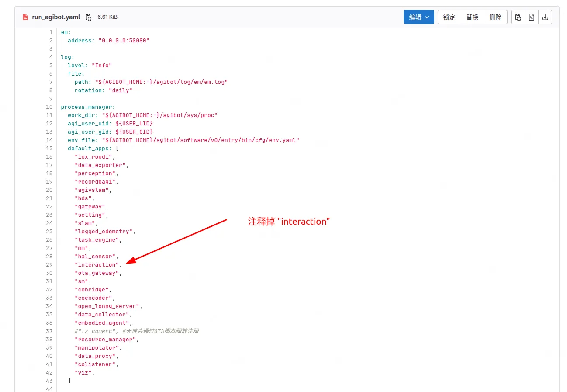Click the "open_lonng_server" entry

pyautogui.click(x=107, y=306)
